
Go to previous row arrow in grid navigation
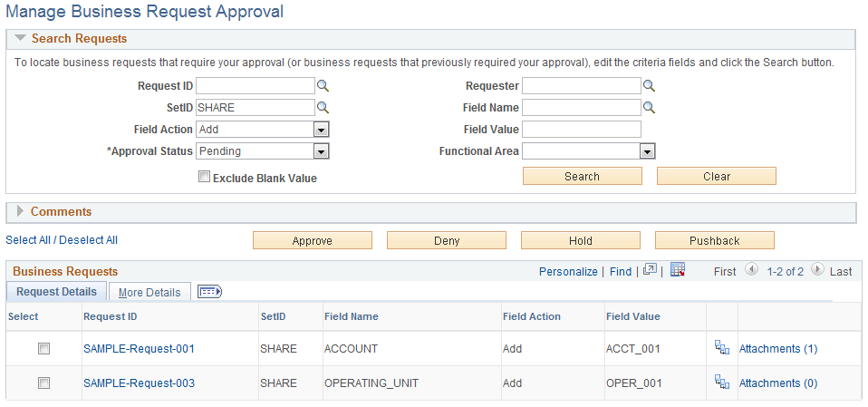(x=751, y=270)
